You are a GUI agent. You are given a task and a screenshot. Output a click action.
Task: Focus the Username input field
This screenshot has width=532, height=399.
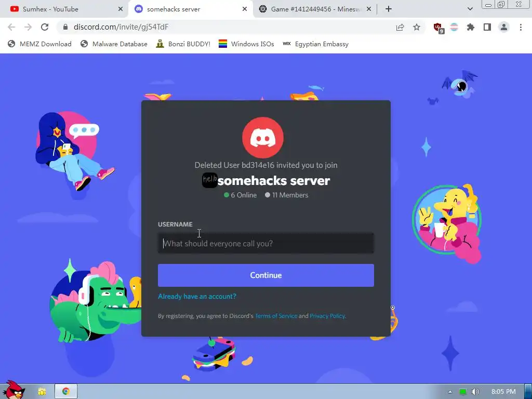pos(265,243)
